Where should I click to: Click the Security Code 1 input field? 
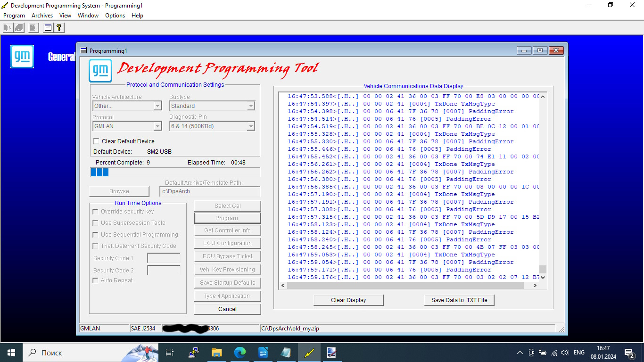164,258
